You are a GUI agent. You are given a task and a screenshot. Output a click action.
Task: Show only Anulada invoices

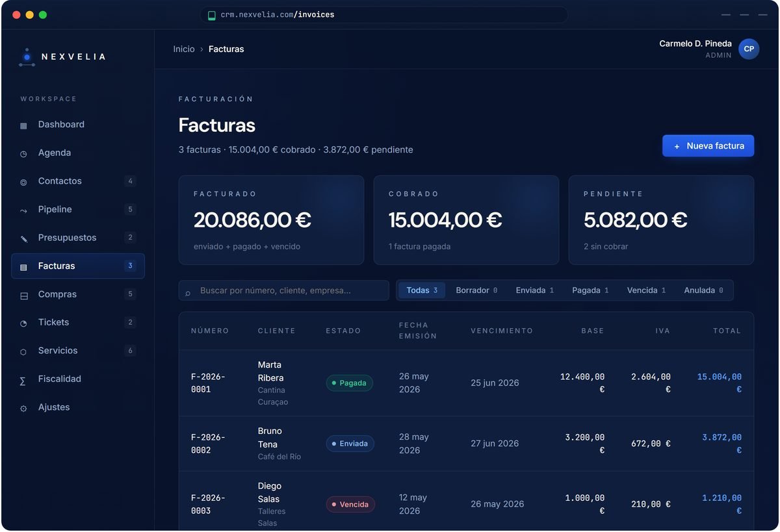coord(703,290)
